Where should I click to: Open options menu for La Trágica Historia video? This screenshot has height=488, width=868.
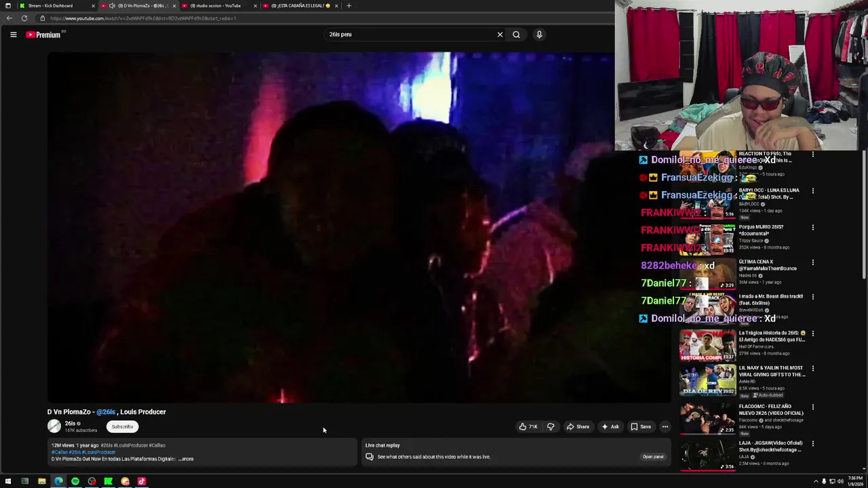click(813, 333)
